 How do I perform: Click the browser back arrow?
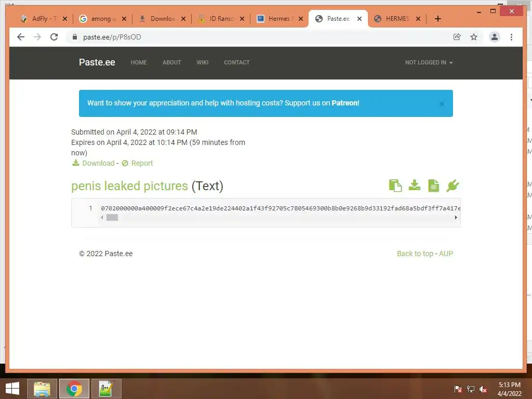coord(21,37)
